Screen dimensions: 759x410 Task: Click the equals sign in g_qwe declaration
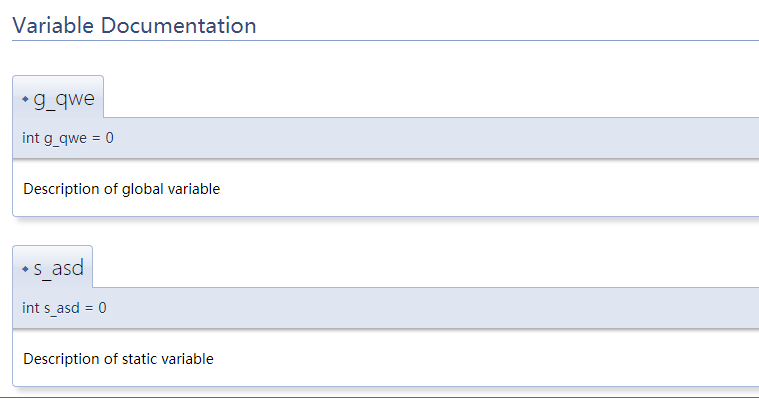coord(96,138)
